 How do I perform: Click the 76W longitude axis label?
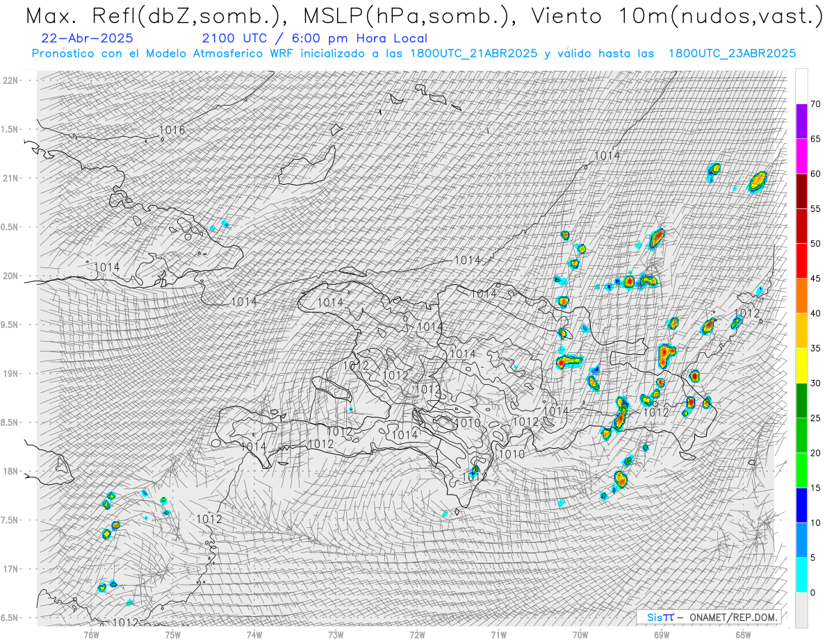tap(91, 634)
